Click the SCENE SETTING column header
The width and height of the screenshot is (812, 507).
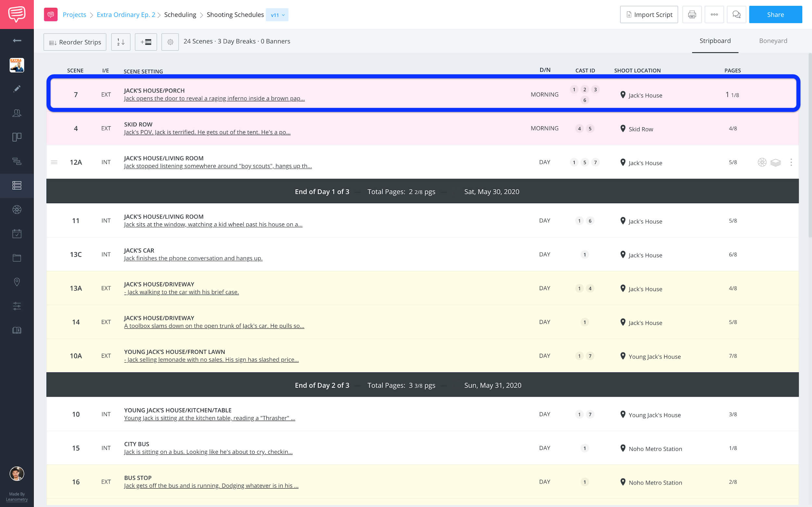[143, 71]
